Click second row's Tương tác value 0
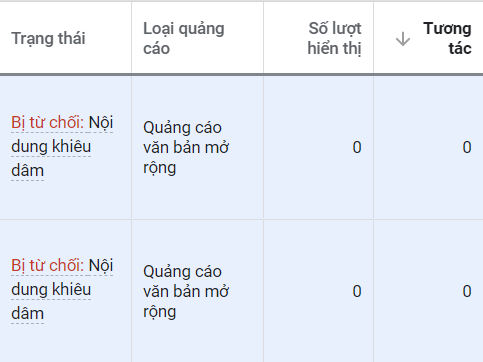The image size is (483, 362). [x=467, y=291]
